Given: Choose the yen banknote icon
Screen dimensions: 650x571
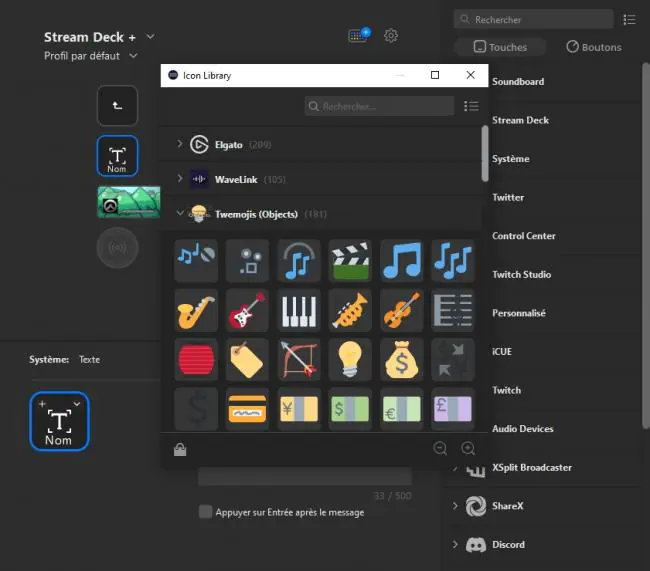Looking at the screenshot, I should (x=299, y=409).
